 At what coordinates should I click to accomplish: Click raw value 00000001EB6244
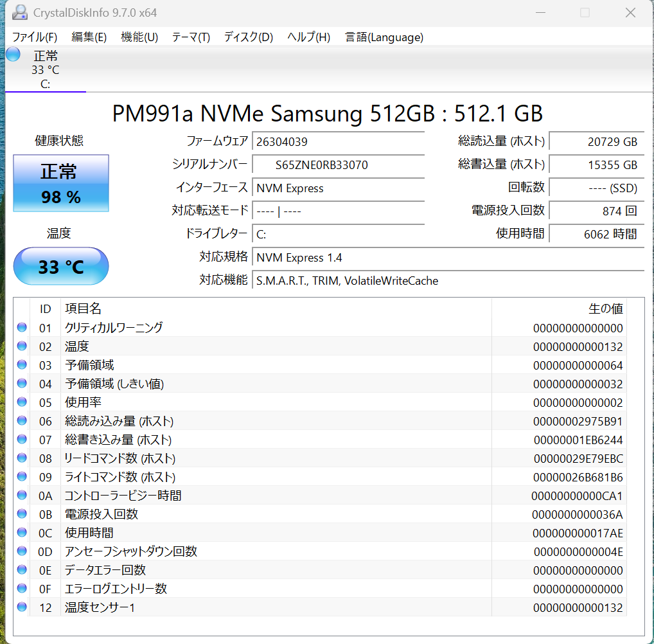(578, 440)
